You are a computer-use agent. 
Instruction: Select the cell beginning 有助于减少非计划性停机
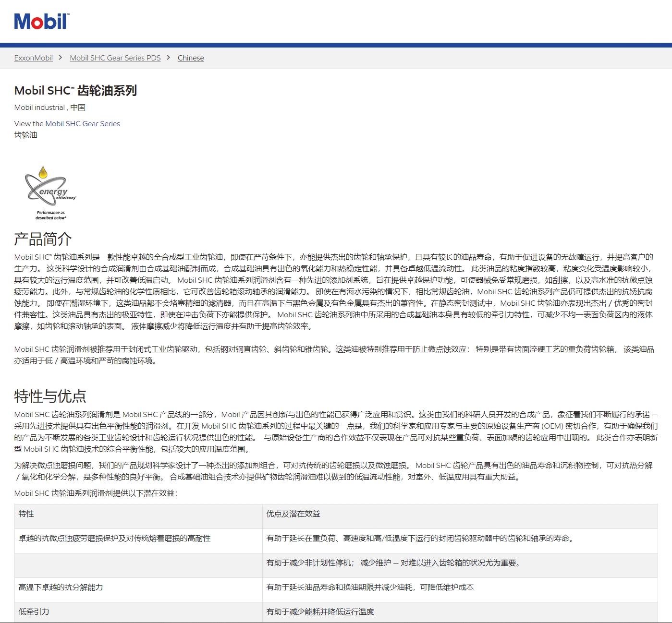[x=460, y=565]
